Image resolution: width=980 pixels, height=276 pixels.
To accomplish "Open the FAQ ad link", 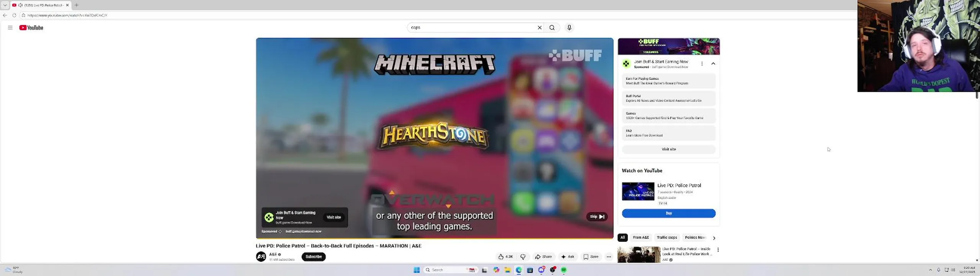I will tap(669, 133).
